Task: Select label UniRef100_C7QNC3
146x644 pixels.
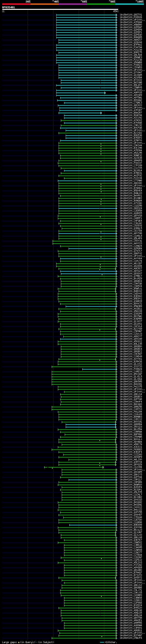Action: pos(131,103)
